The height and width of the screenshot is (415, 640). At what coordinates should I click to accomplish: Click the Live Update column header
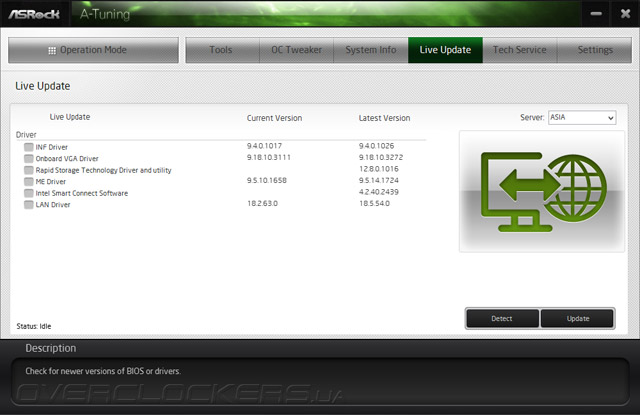click(x=70, y=117)
